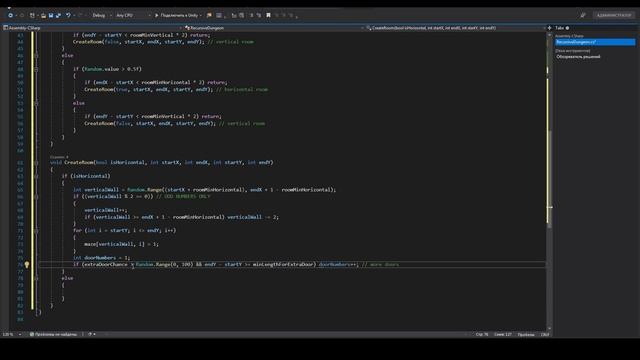
Task: Collapse the if (isHorizontal) block at line 63
Action: point(36,176)
